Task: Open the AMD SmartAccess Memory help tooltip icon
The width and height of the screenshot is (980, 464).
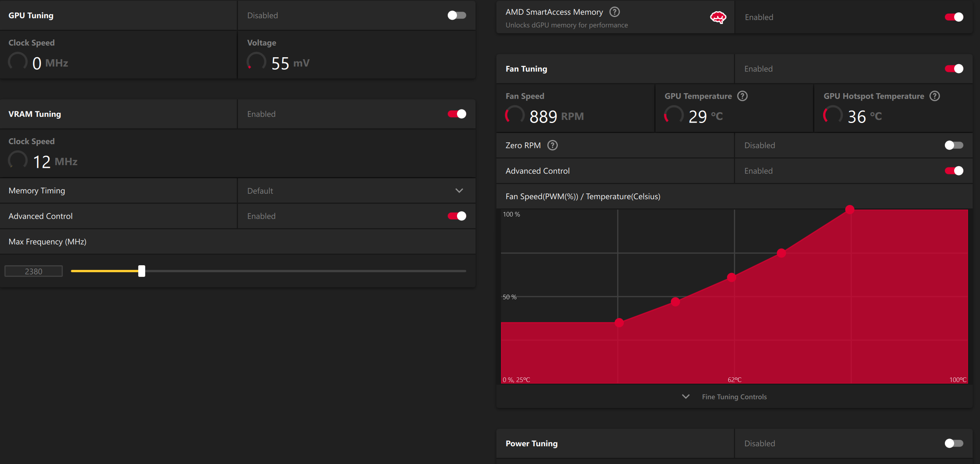Action: 615,12
